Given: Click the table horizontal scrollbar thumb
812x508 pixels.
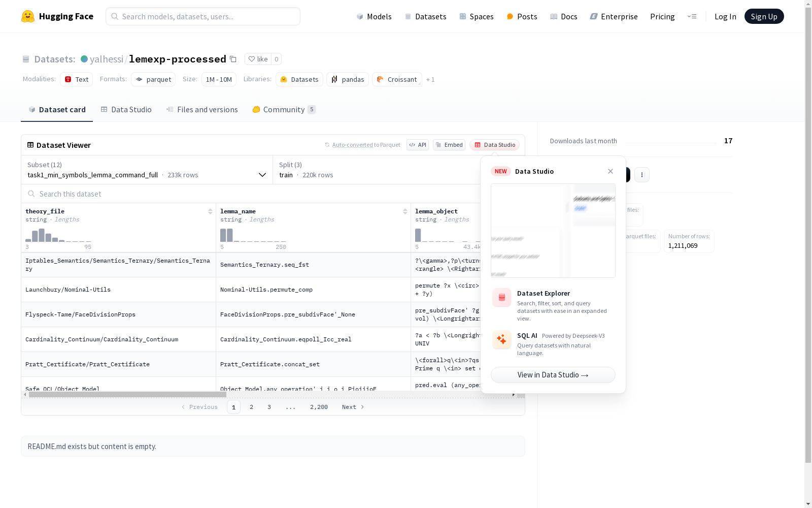Looking at the screenshot, I should pos(127,394).
